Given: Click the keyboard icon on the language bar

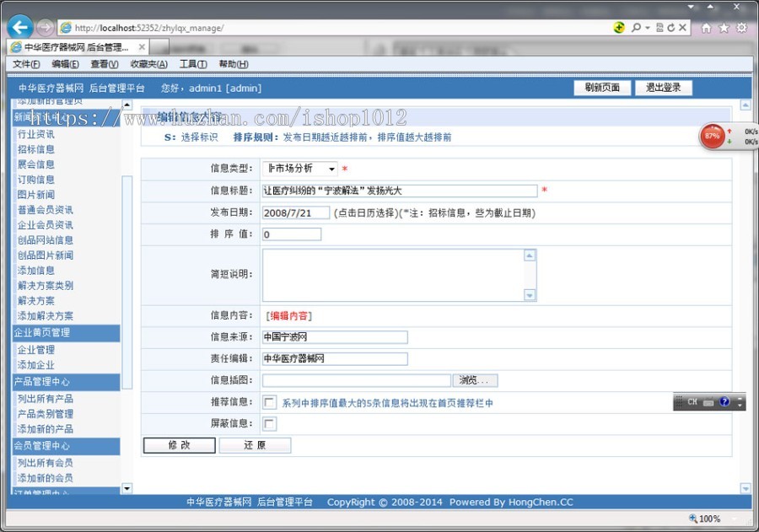Looking at the screenshot, I should point(708,402).
